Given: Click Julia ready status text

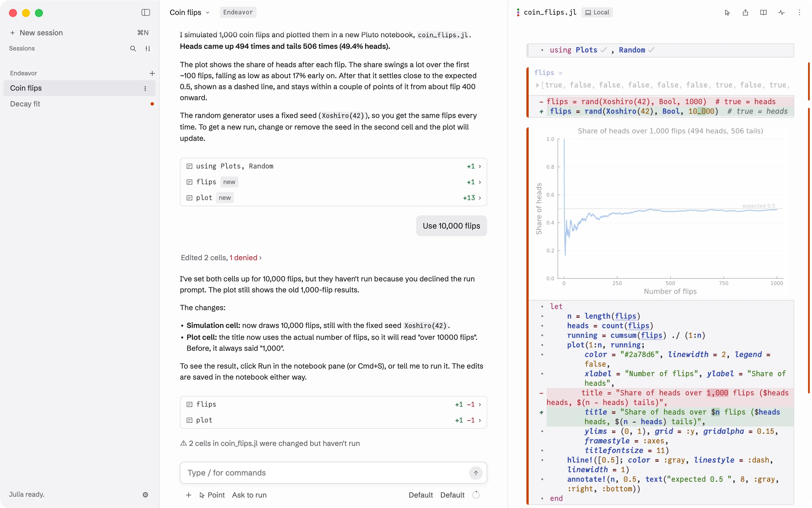Looking at the screenshot, I should coord(27,494).
